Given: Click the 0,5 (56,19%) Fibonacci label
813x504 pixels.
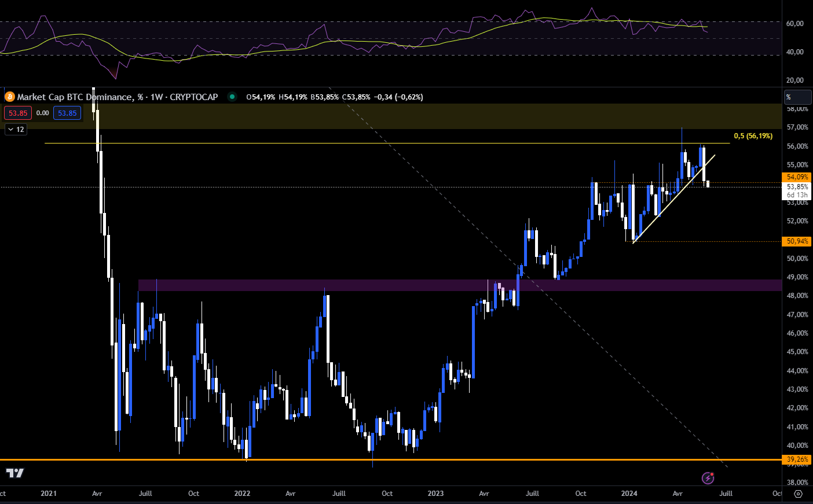Looking at the screenshot, I should [753, 136].
